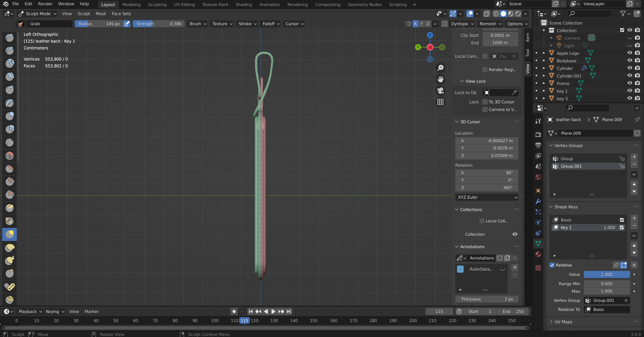Viewport: 644px width, 337px height.
Task: Open the Object Data Properties tab
Action: point(538,243)
